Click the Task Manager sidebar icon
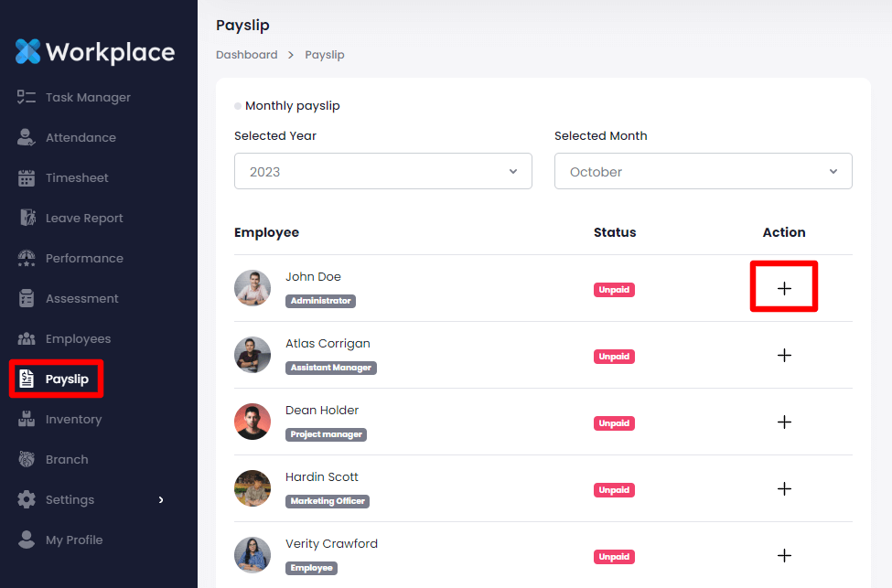 pyautogui.click(x=27, y=97)
